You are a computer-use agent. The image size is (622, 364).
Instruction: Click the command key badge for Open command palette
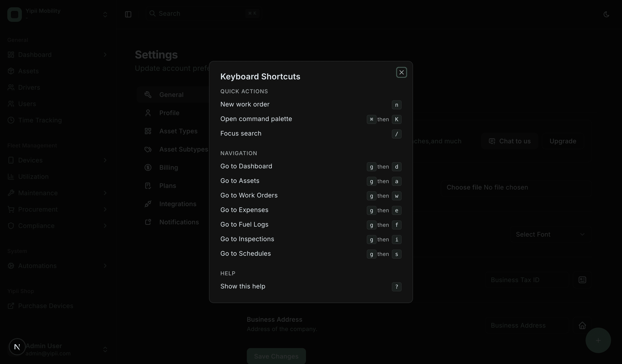coord(371,119)
